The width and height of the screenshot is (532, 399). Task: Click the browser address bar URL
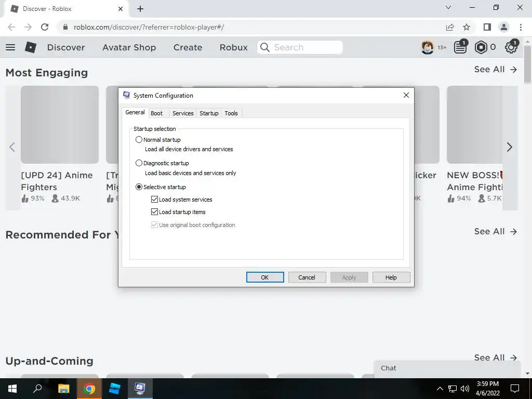point(149,27)
